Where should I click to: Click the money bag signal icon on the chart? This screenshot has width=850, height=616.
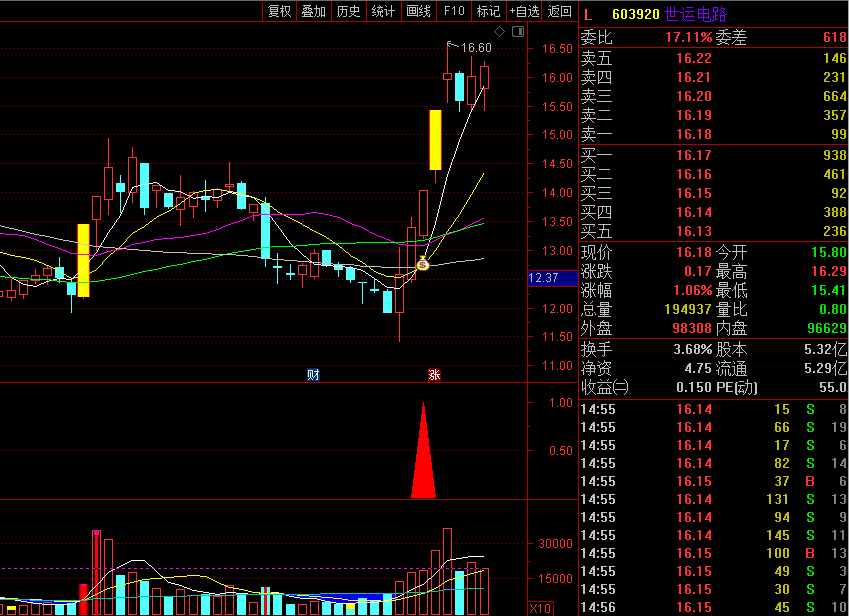423,264
